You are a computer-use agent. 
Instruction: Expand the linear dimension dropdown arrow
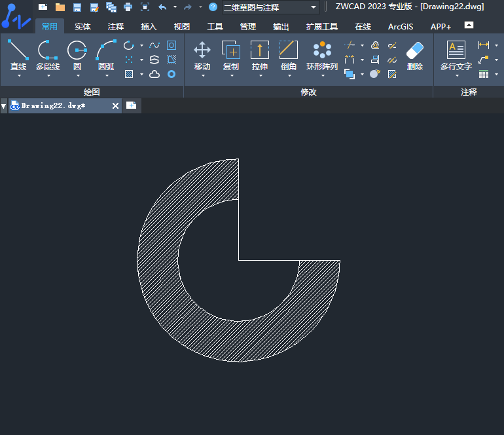(496, 45)
